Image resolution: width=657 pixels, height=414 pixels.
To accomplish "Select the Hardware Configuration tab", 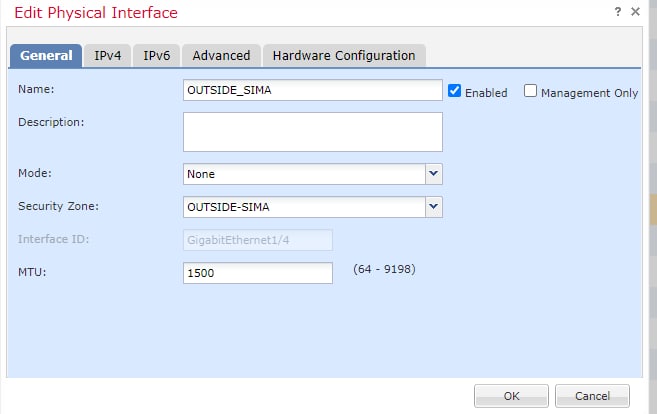I will [344, 55].
